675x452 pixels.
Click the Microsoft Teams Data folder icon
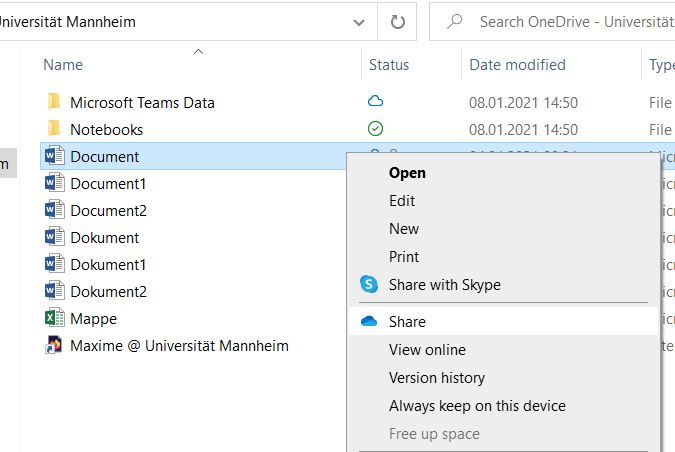click(54, 102)
